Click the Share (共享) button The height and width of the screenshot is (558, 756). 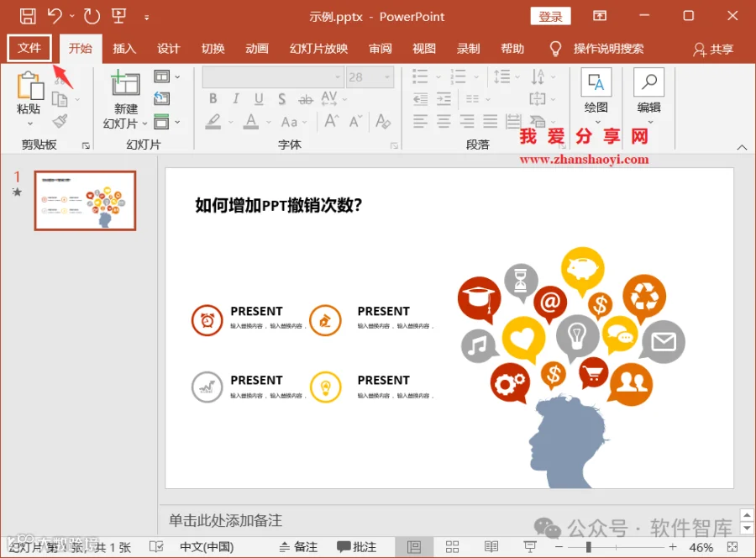[713, 50]
